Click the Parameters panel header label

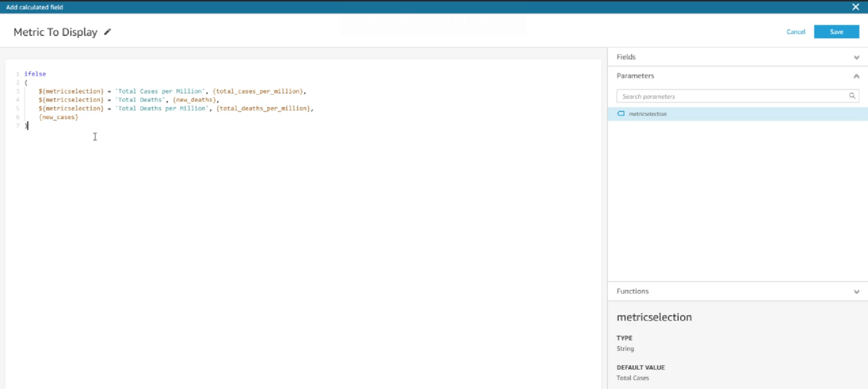635,76
